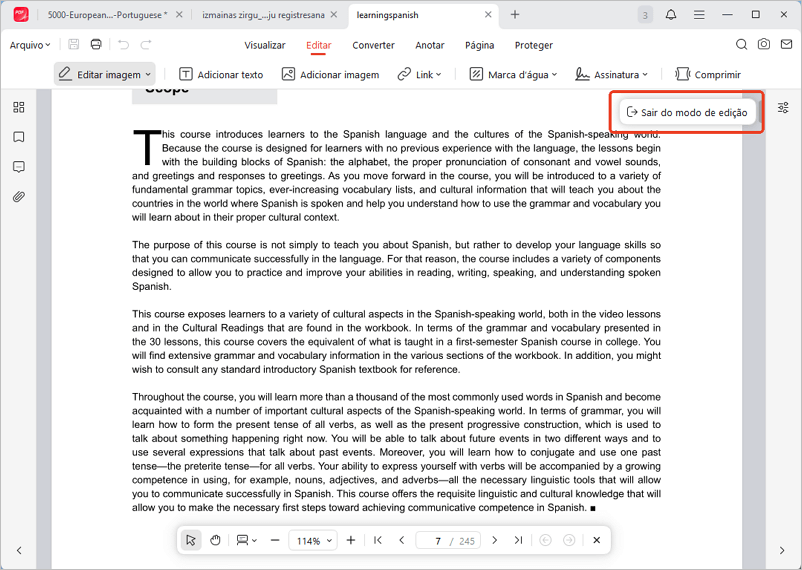Click the search magnifier icon
The width and height of the screenshot is (802, 570).
click(x=741, y=45)
